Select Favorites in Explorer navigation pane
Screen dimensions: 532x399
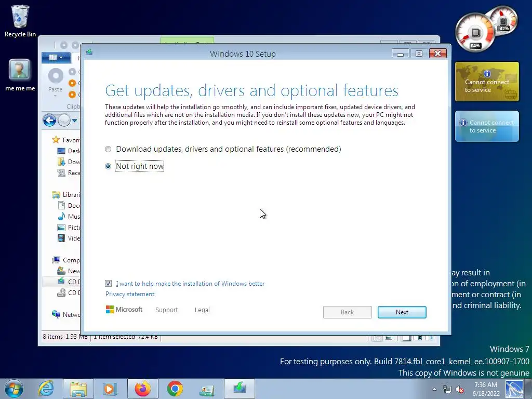click(66, 140)
